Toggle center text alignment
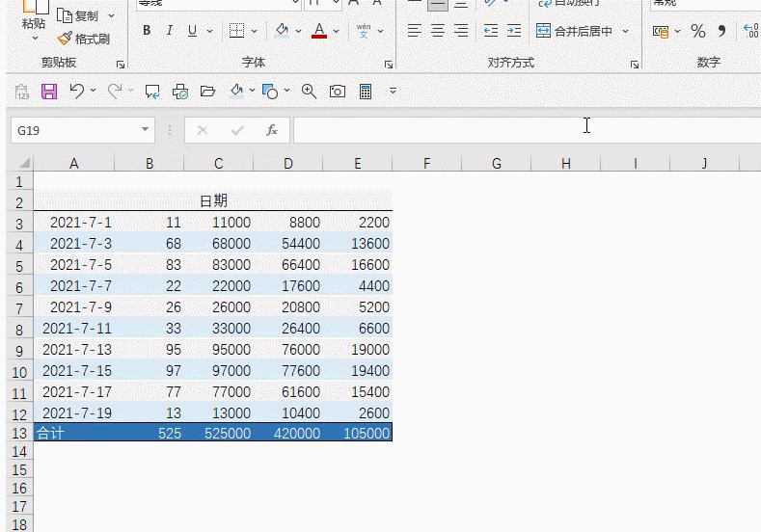The height and width of the screenshot is (532, 761). [x=438, y=31]
